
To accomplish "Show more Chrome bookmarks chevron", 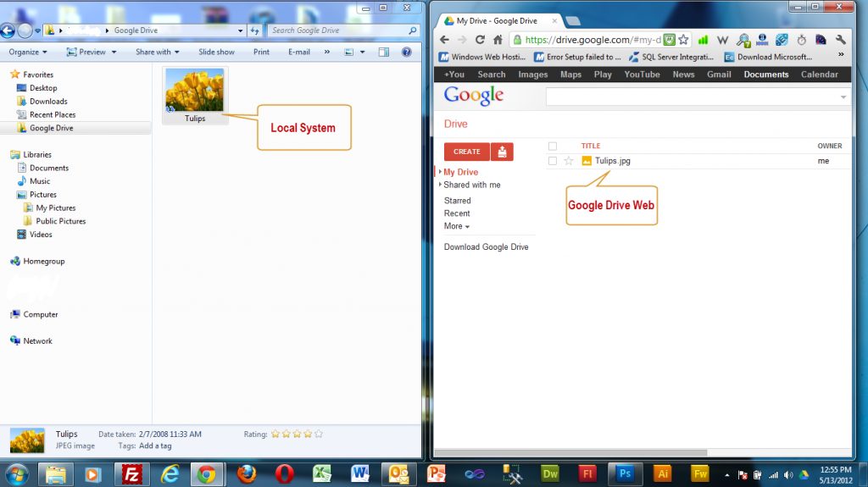I will click(841, 55).
